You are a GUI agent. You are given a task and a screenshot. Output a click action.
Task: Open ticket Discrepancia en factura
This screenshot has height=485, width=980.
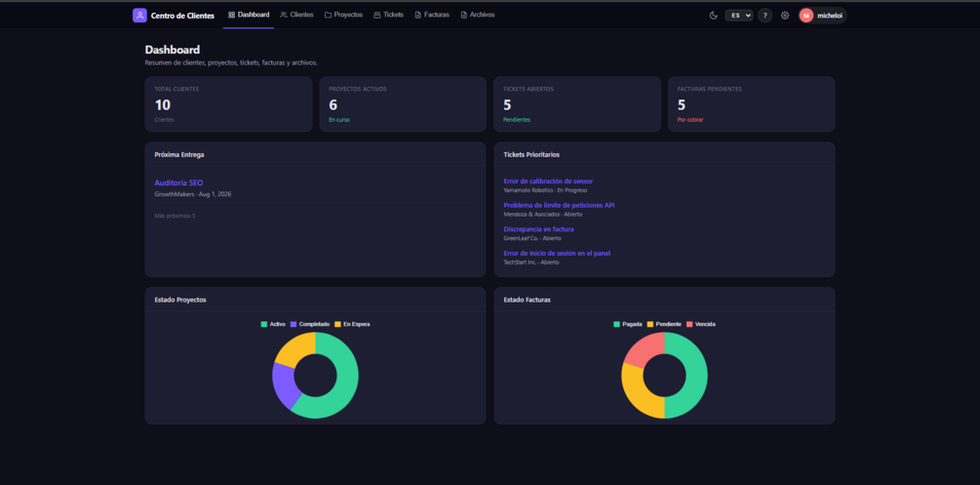[538, 229]
